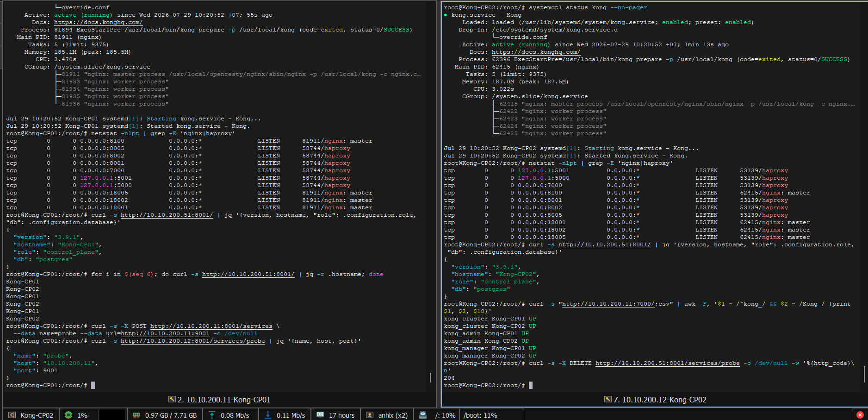Click the '127.0.0.1:5001' address in CP01 pane
868x420 pixels.
pyautogui.click(x=106, y=178)
